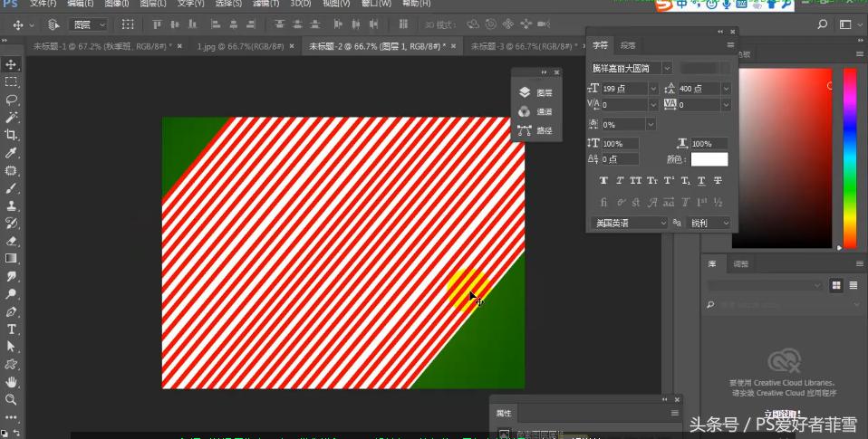
Task: Switch to the 调整 tab beside 库
Action: click(740, 263)
